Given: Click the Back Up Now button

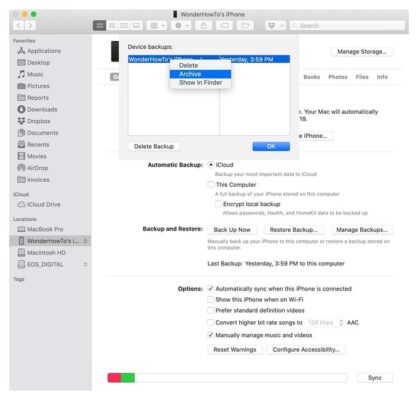Looking at the screenshot, I should point(232,230).
